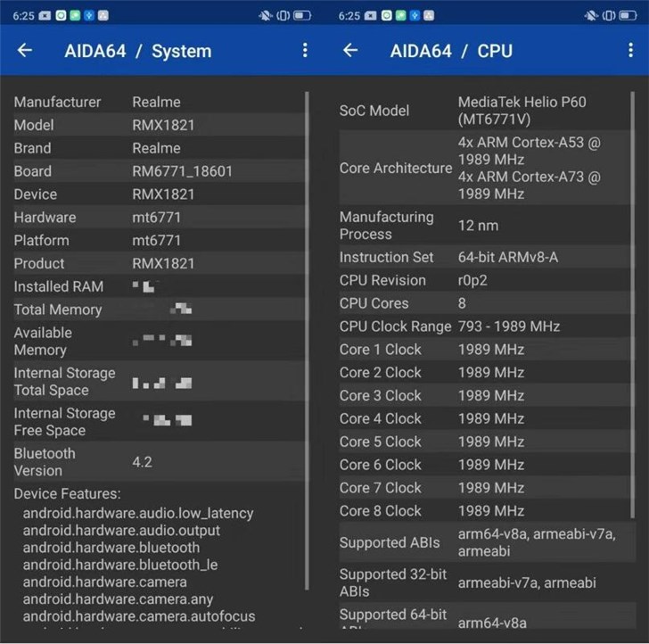The height and width of the screenshot is (644, 649).
Task: Select CPU Revision 'r0p2' value
Action: (x=472, y=280)
